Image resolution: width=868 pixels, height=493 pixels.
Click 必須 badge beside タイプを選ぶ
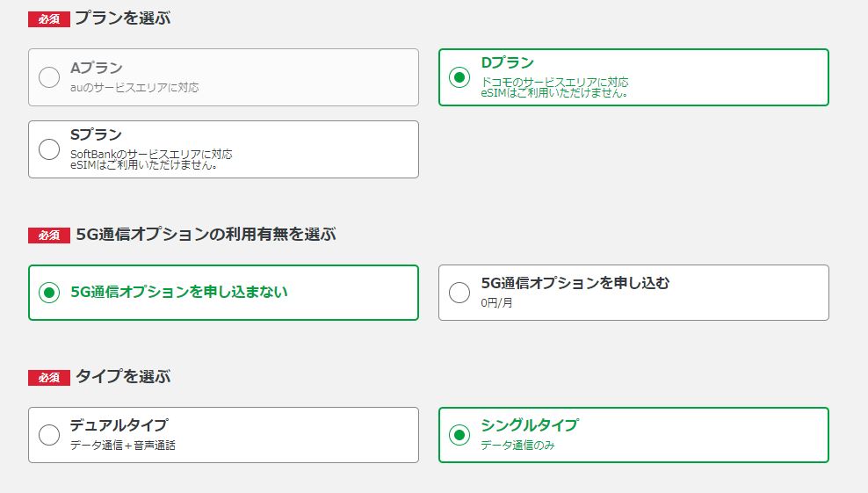click(x=49, y=377)
